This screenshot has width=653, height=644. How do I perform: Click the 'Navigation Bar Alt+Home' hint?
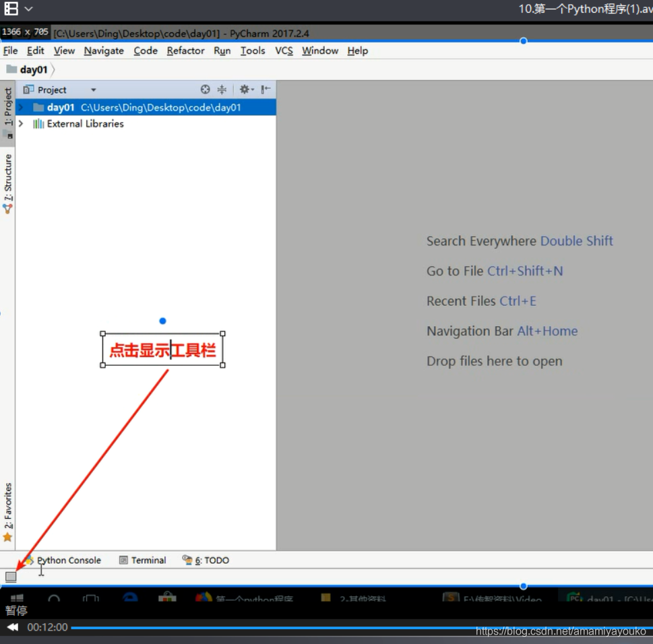coord(502,331)
